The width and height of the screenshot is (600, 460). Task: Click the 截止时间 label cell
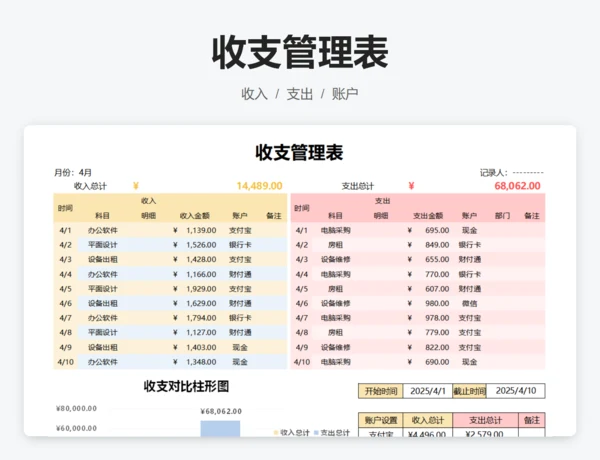pyautogui.click(x=470, y=391)
